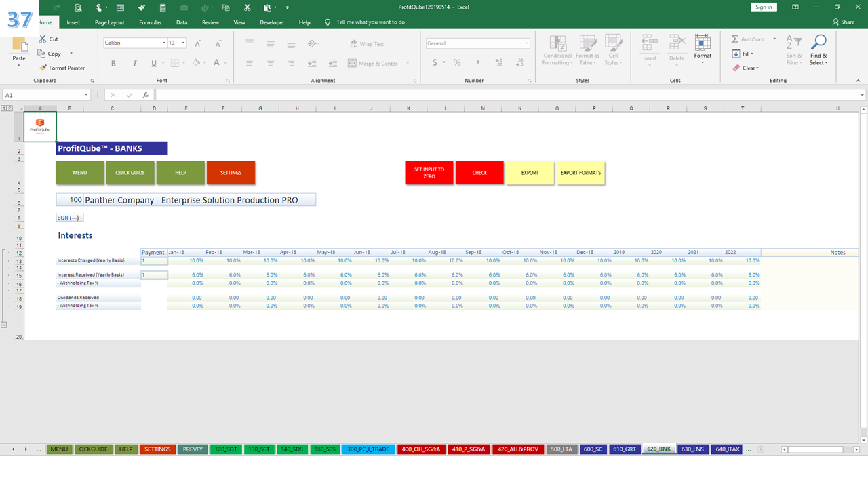Collapse the row outline group with minus button
Image resolution: width=868 pixels, height=488 pixels.
[4, 325]
